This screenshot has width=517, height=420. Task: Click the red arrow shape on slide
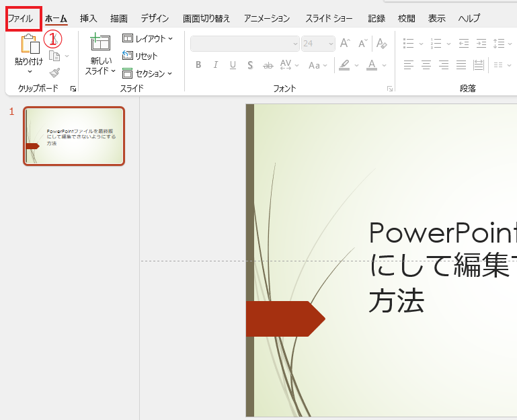[x=286, y=319]
